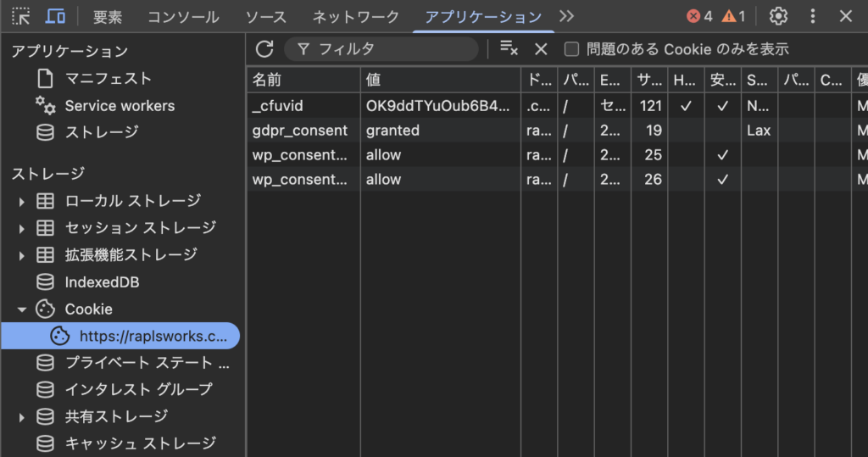868x457 pixels.
Task: Expand the 共有ストレージ tree arrow
Action: (x=21, y=417)
